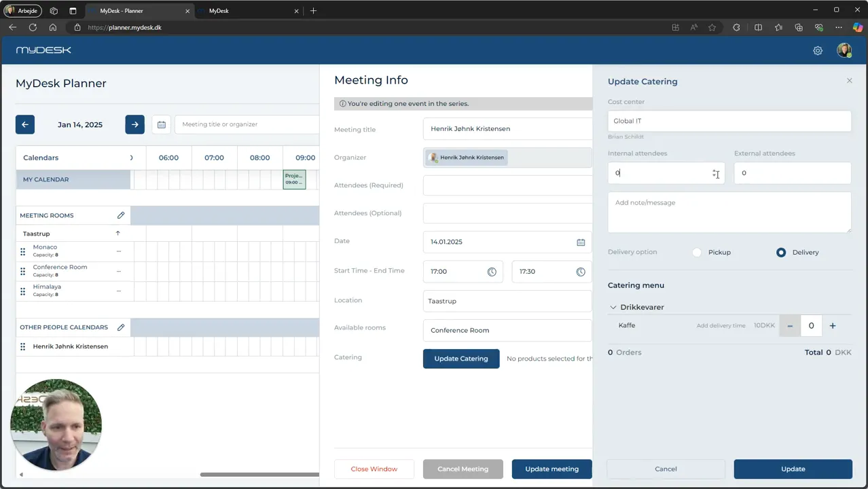Image resolution: width=868 pixels, height=489 pixels.
Task: Click the Update Catering button
Action: pyautogui.click(x=461, y=359)
